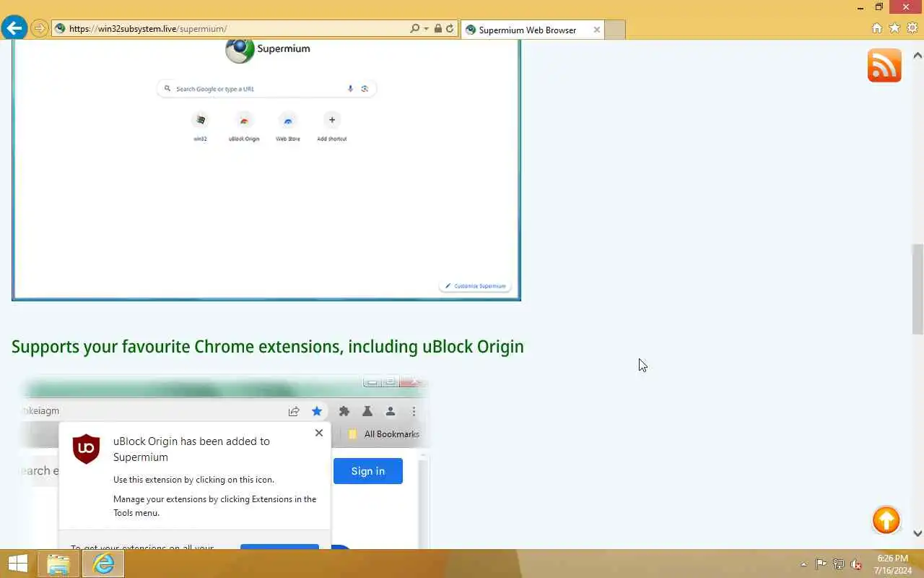Open the three-dot menu icon
This screenshot has width=924, height=578.
pos(414,411)
